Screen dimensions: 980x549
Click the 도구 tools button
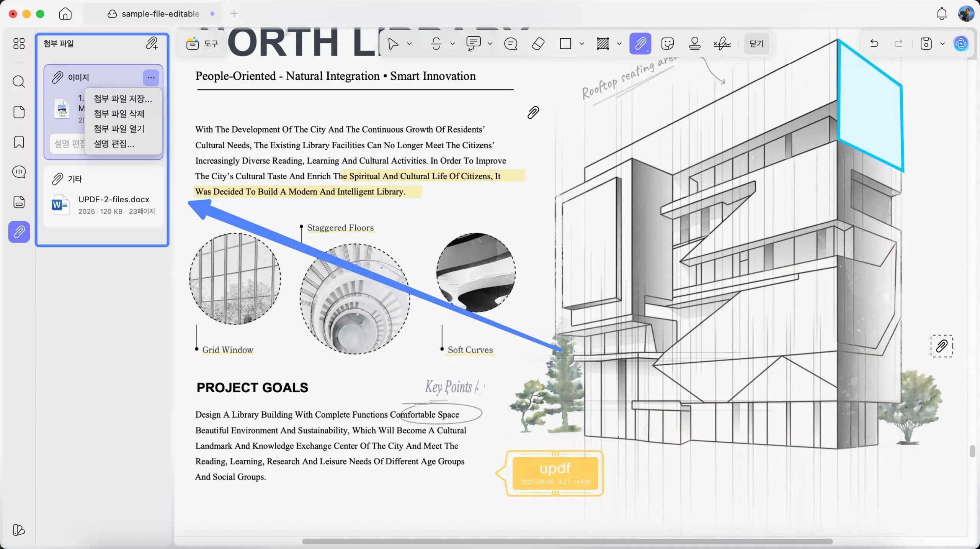pyautogui.click(x=202, y=44)
